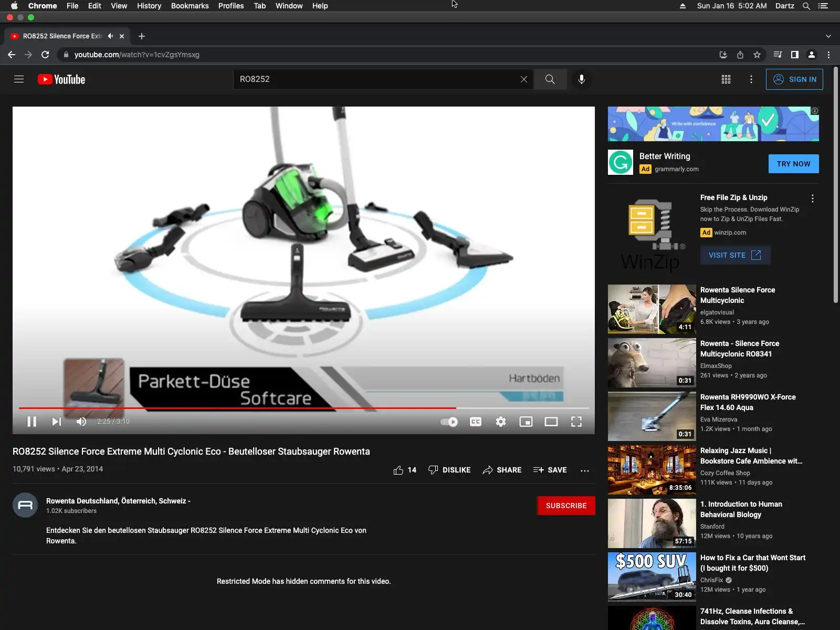This screenshot has width=840, height=630.
Task: Open the Grammarly logo ad icon
Action: pos(621,162)
